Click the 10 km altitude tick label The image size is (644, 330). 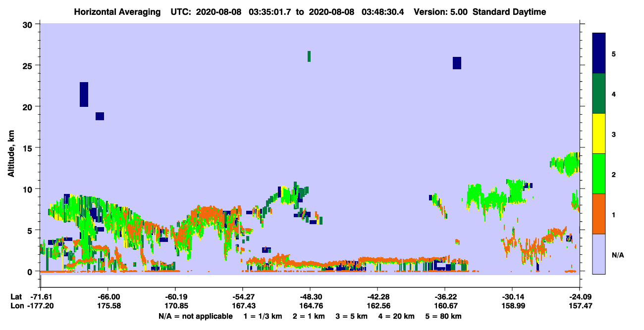coord(29,189)
